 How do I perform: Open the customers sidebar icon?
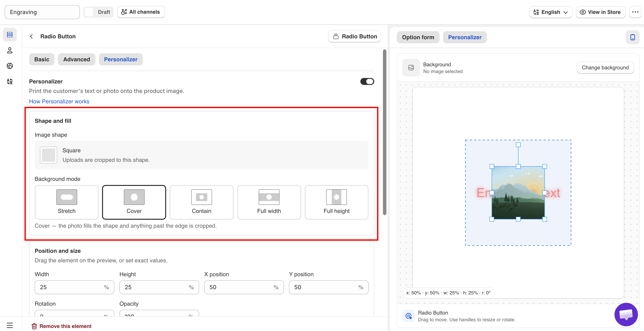point(10,50)
